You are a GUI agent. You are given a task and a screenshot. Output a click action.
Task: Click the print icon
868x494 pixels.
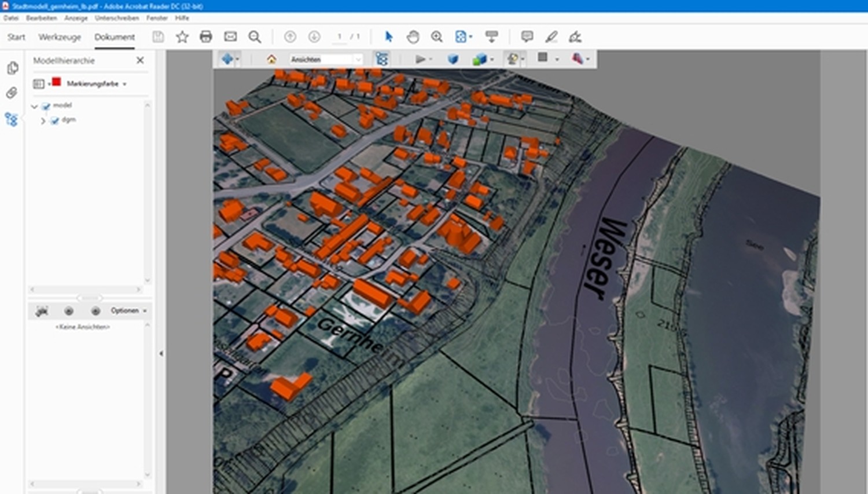tap(205, 37)
